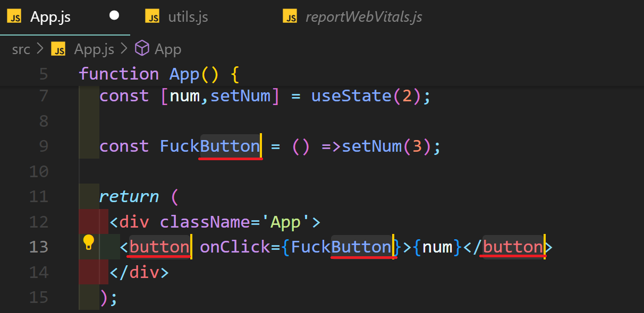Click the sticky 'function App() {' header line

tap(322, 74)
